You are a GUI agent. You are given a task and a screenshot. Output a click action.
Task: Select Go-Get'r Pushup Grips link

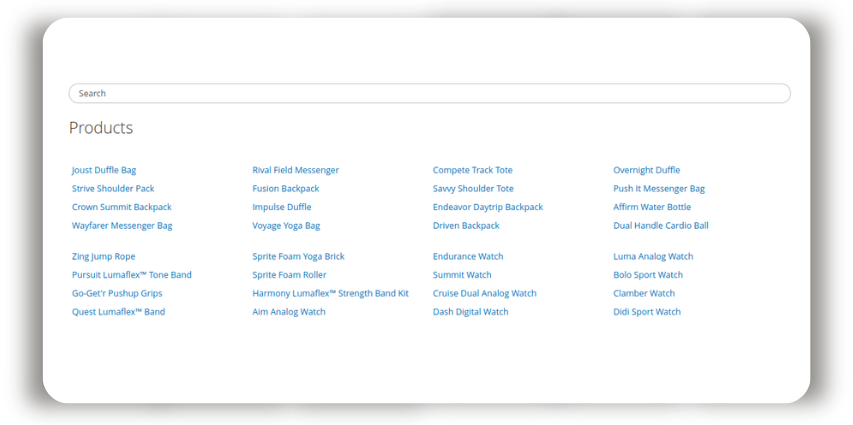point(117,294)
